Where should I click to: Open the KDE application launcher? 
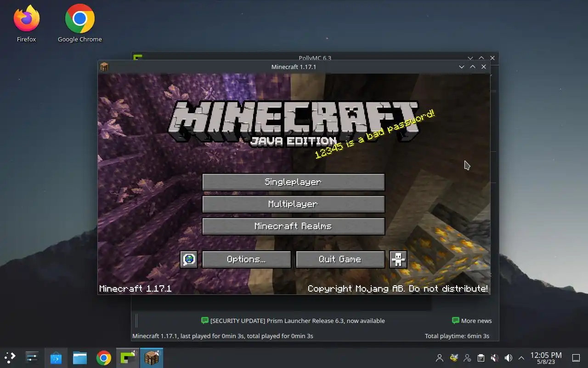tap(10, 357)
